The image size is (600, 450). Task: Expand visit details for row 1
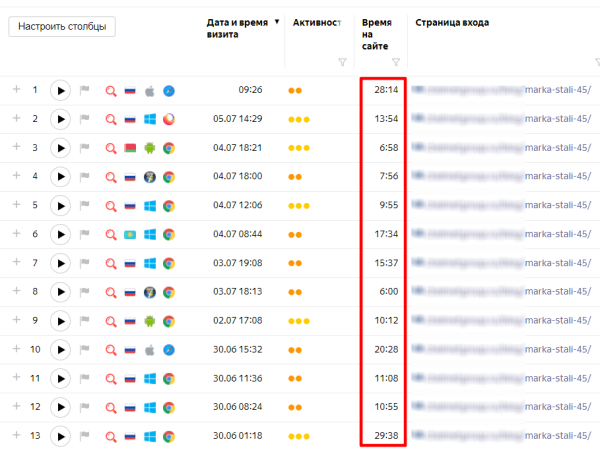(16, 89)
